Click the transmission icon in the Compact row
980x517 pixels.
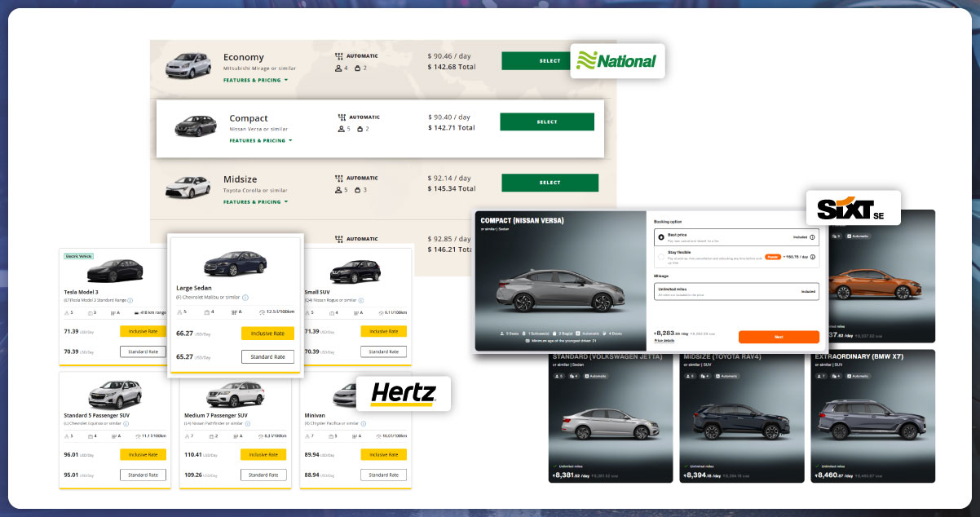[342, 117]
